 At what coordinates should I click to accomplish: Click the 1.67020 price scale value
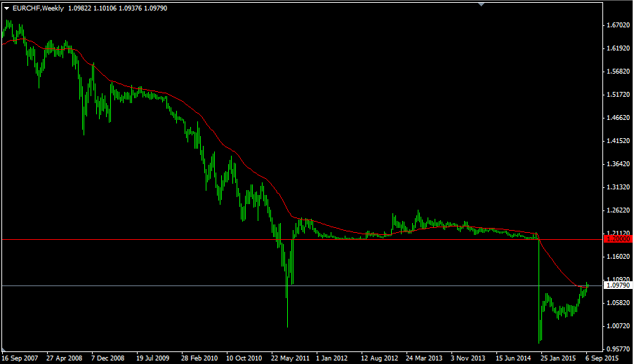pyautogui.click(x=619, y=25)
